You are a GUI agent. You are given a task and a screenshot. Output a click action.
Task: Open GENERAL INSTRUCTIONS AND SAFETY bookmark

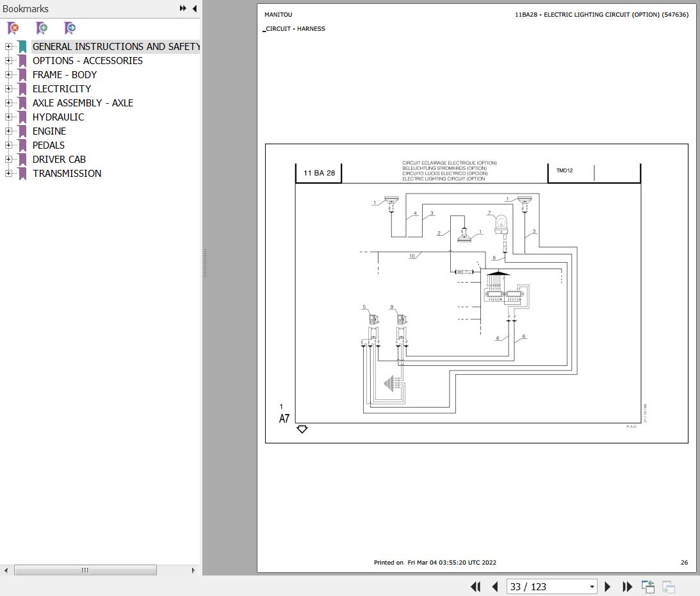[x=116, y=47]
